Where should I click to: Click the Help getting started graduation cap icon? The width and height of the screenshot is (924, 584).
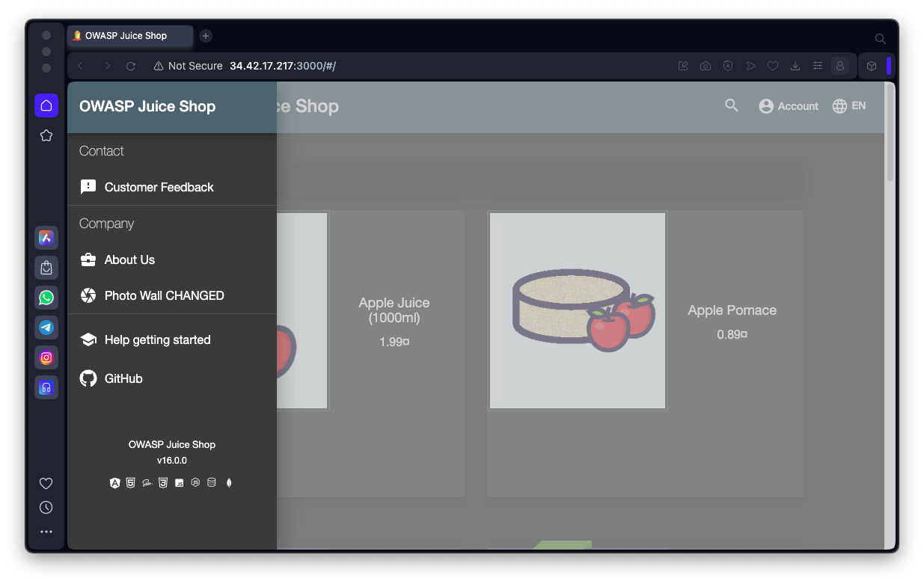coord(88,339)
